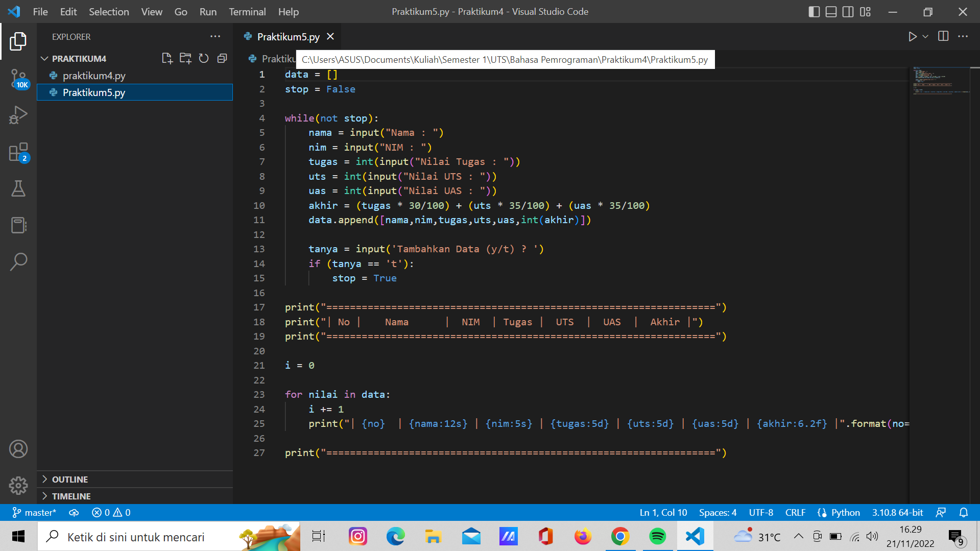Toggle the secondary sidebar
Viewport: 980px width, 551px height.
(x=848, y=11)
